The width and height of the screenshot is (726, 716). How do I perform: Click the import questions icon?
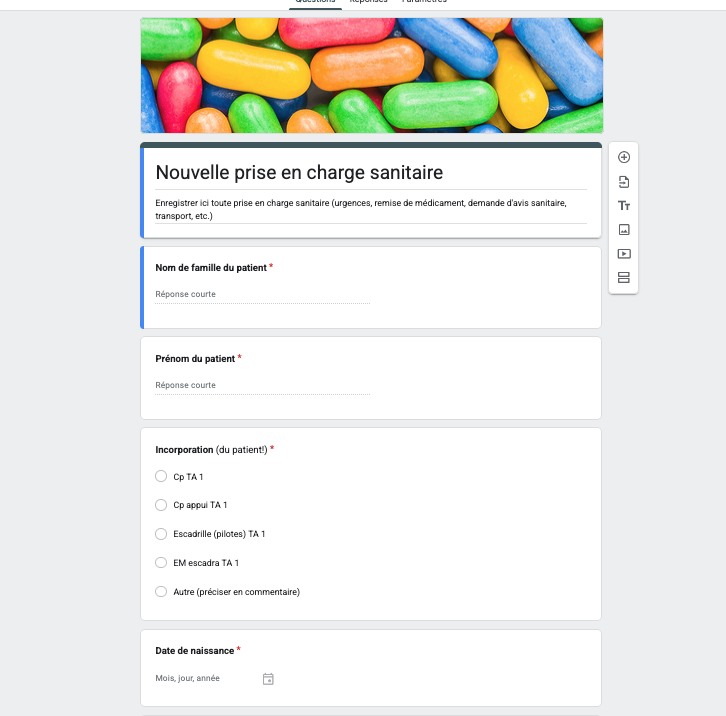(624, 181)
